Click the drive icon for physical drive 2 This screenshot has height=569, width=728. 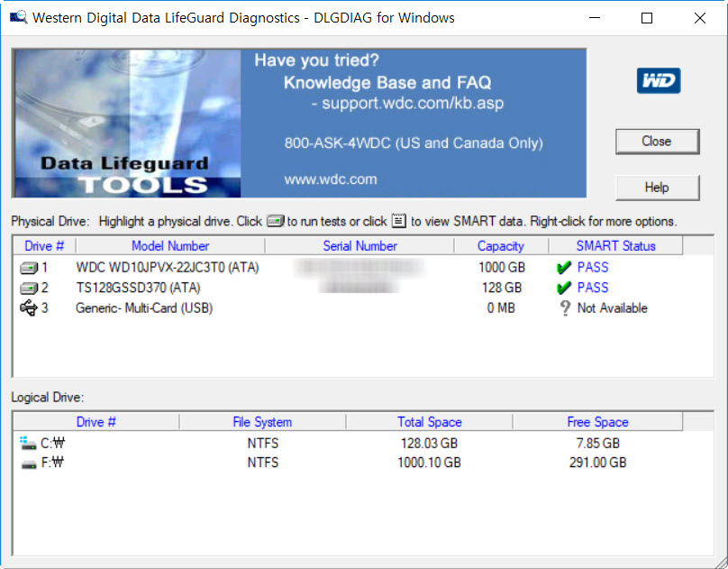[29, 288]
